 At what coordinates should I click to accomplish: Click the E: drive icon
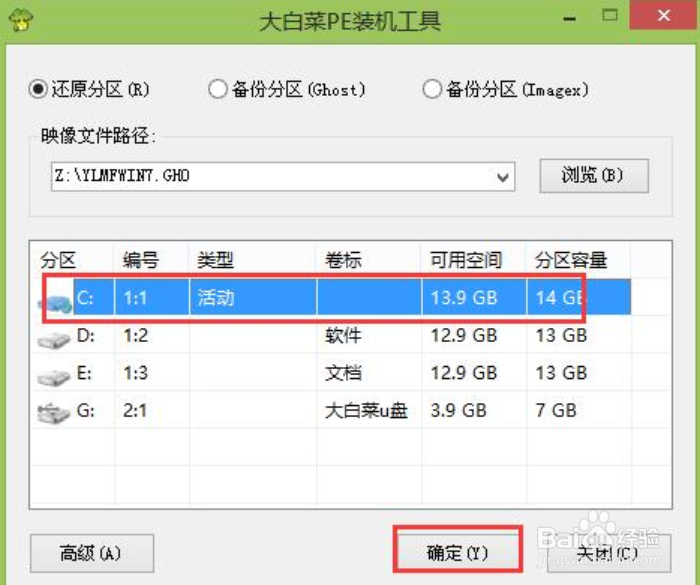[x=54, y=378]
